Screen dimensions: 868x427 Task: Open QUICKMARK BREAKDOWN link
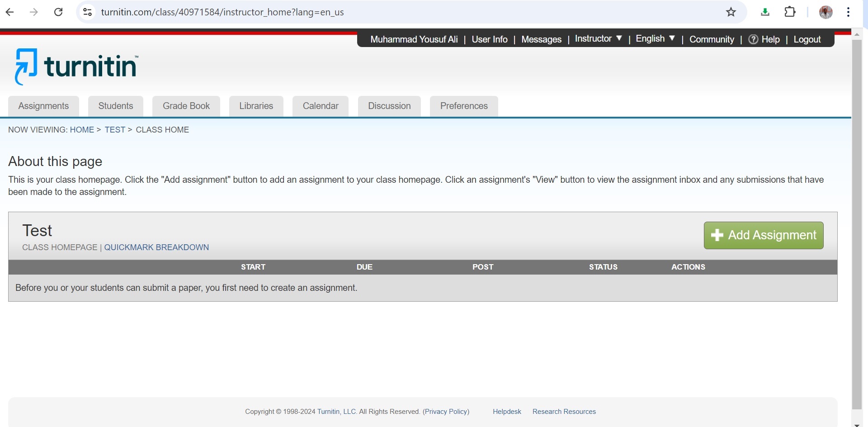pyautogui.click(x=156, y=247)
